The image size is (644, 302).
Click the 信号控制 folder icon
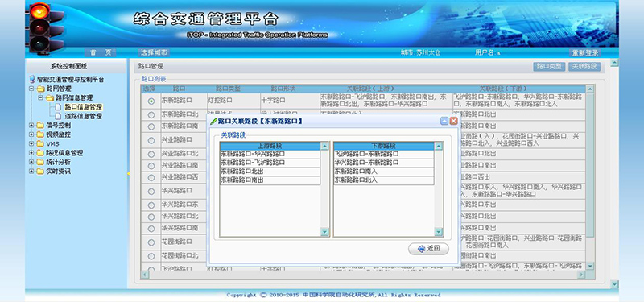(x=40, y=126)
